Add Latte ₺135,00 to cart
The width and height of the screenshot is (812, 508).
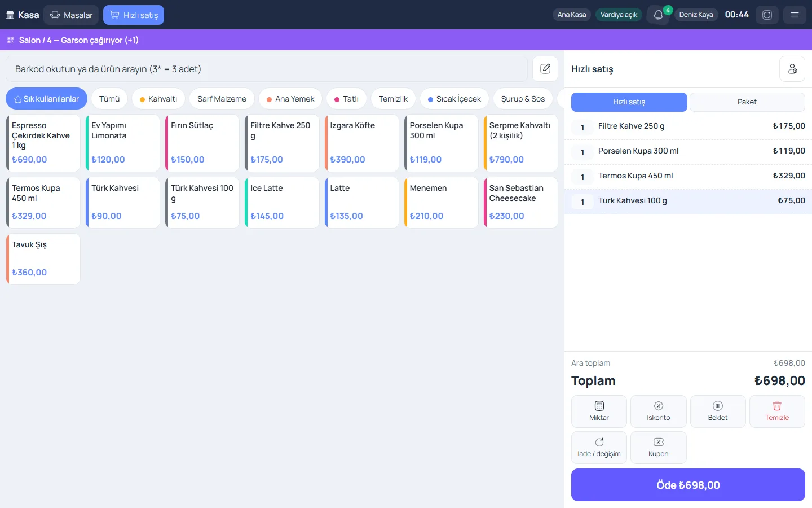coord(361,203)
